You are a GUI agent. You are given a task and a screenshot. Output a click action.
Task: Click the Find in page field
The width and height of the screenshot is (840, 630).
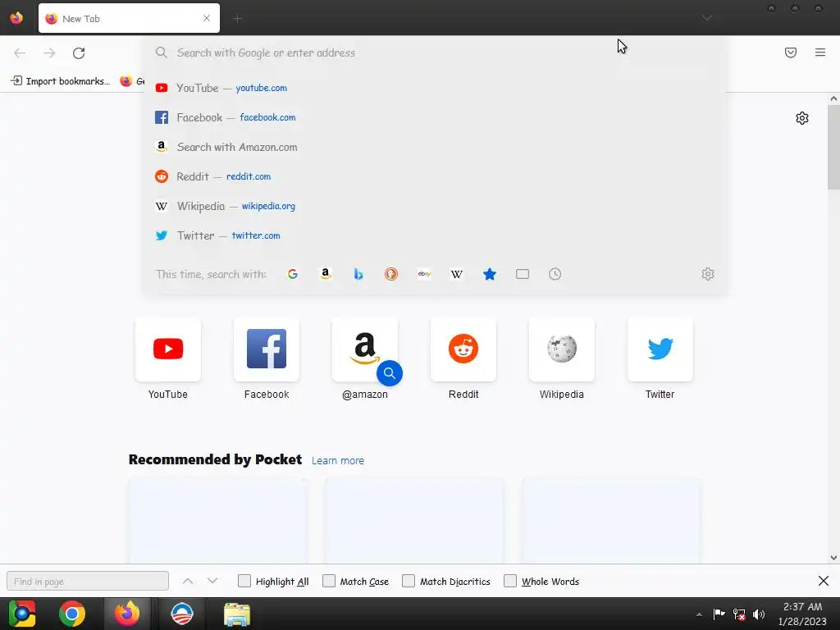pos(88,582)
